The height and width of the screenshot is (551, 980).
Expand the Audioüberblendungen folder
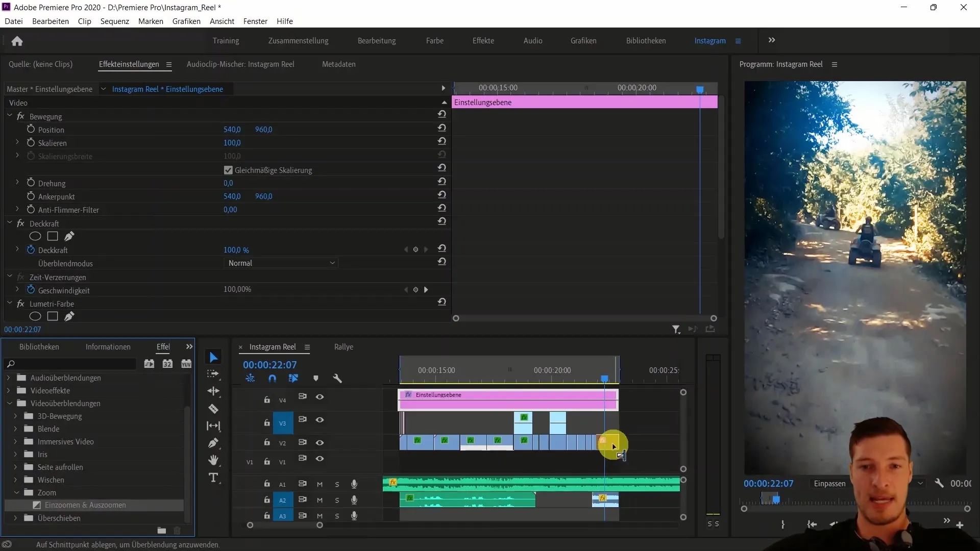pyautogui.click(x=8, y=378)
